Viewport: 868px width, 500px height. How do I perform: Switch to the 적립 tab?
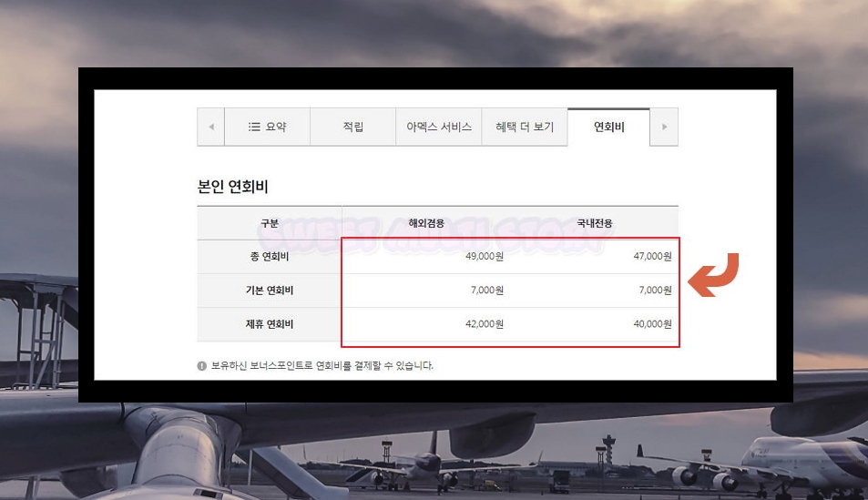pyautogui.click(x=353, y=127)
